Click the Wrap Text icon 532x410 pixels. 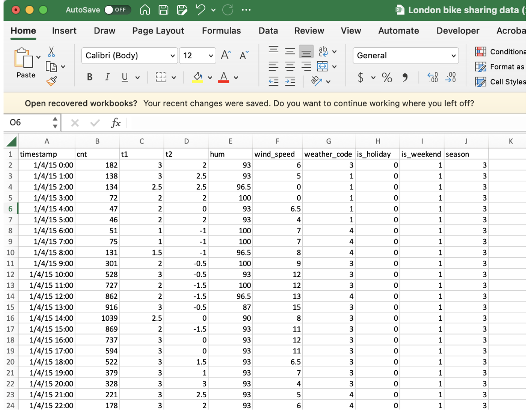tap(323, 51)
